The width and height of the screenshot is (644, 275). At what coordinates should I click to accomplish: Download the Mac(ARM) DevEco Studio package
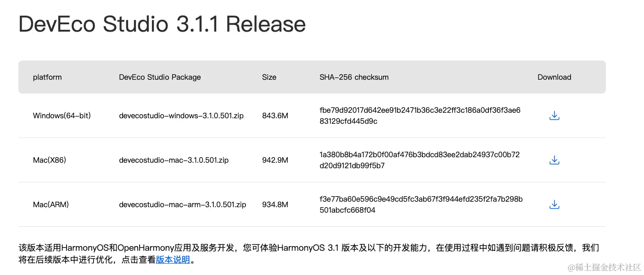tap(554, 204)
